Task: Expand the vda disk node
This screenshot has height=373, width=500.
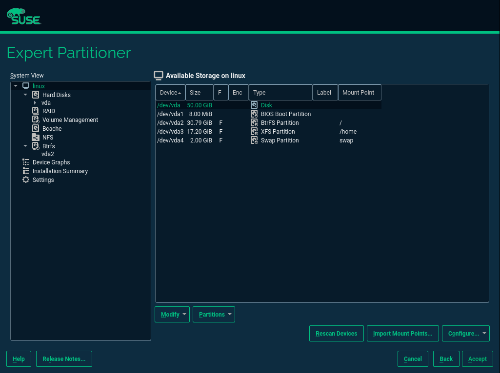Action: [x=35, y=103]
